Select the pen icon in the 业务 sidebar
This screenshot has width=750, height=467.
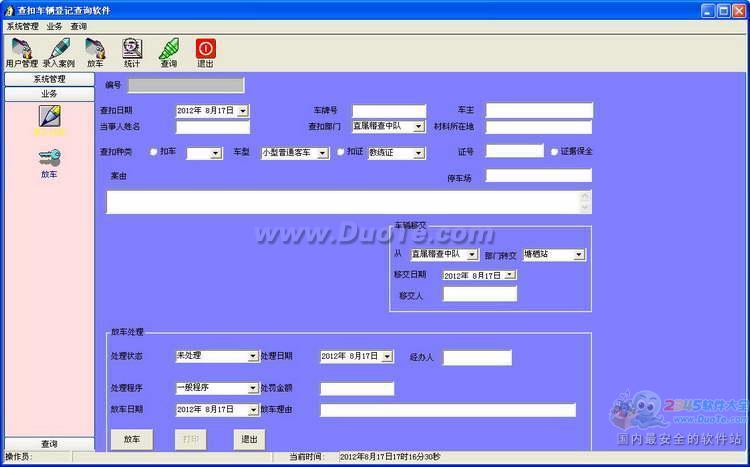click(49, 118)
